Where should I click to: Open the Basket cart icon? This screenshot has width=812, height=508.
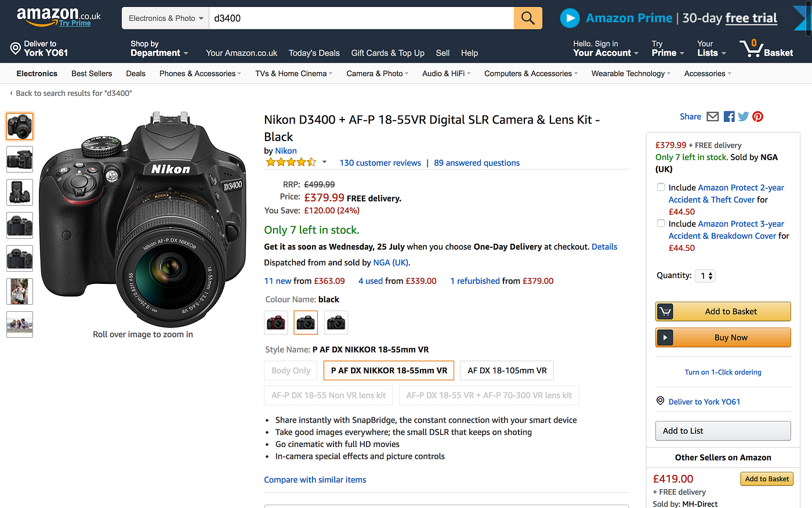pyautogui.click(x=751, y=48)
